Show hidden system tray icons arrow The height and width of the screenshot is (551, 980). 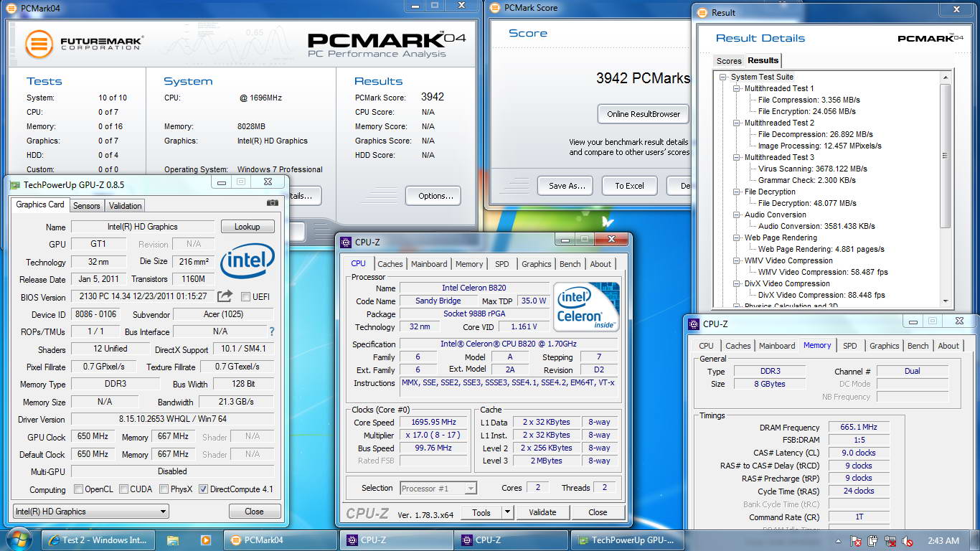(x=839, y=541)
